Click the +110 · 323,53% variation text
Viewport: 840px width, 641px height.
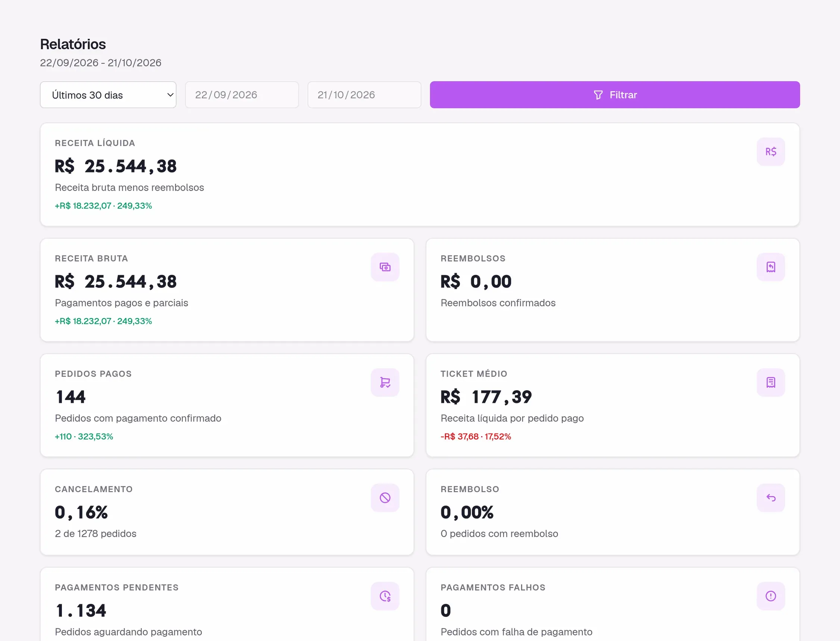84,437
